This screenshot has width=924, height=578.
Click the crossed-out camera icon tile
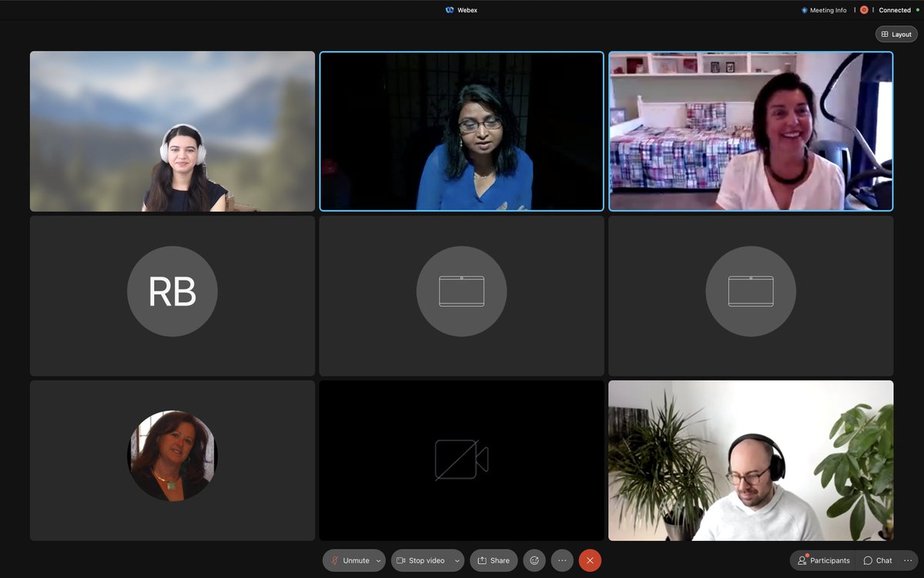(x=462, y=460)
